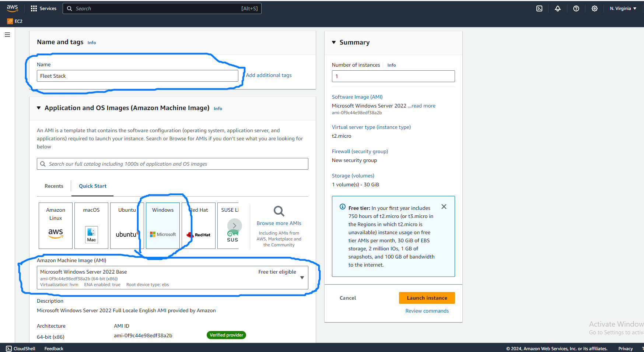Image resolution: width=644 pixels, height=352 pixels.
Task: Collapse the Summary panel
Action: tap(334, 42)
